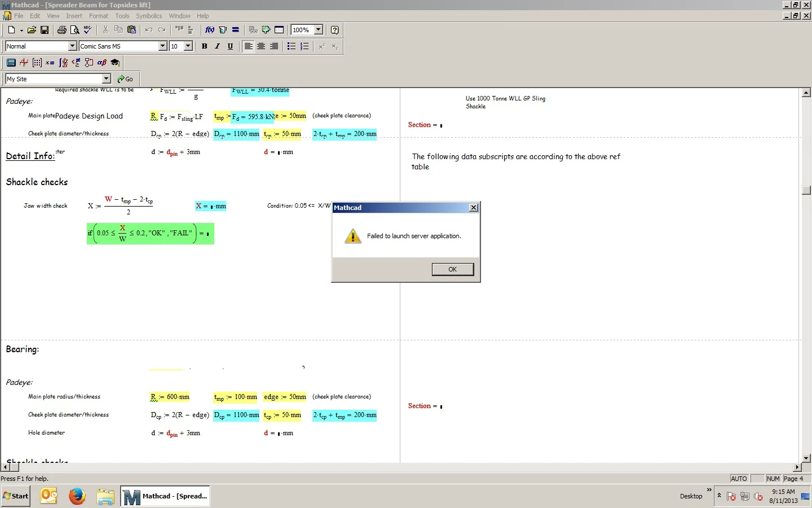Open the Windows Start menu
812x508 pixels.
[16, 496]
